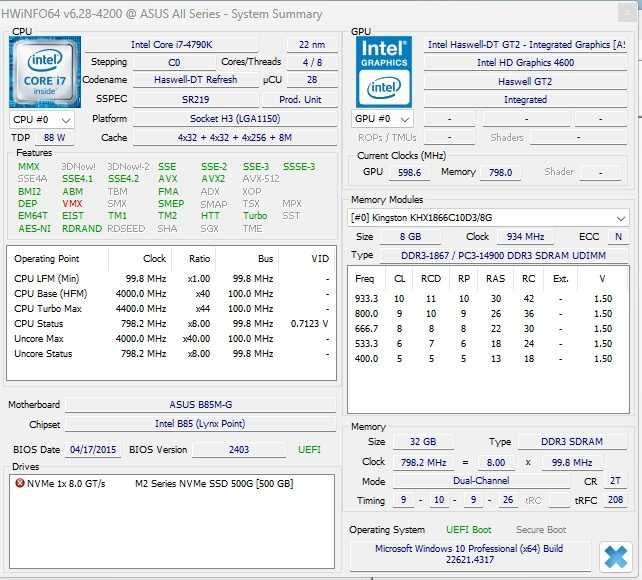
Task: Click the Haswell GT2 GPU codename field
Action: point(525,82)
